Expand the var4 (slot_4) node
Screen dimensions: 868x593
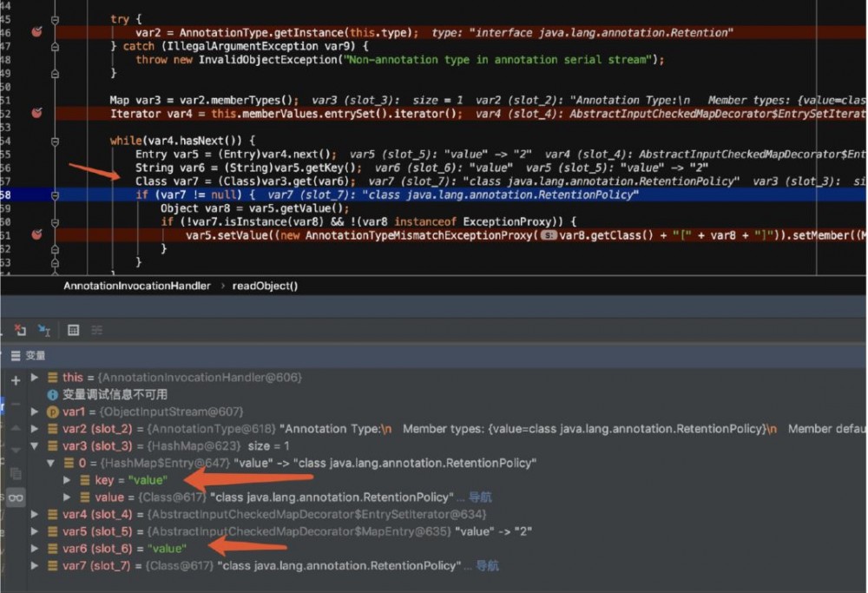pyautogui.click(x=35, y=515)
